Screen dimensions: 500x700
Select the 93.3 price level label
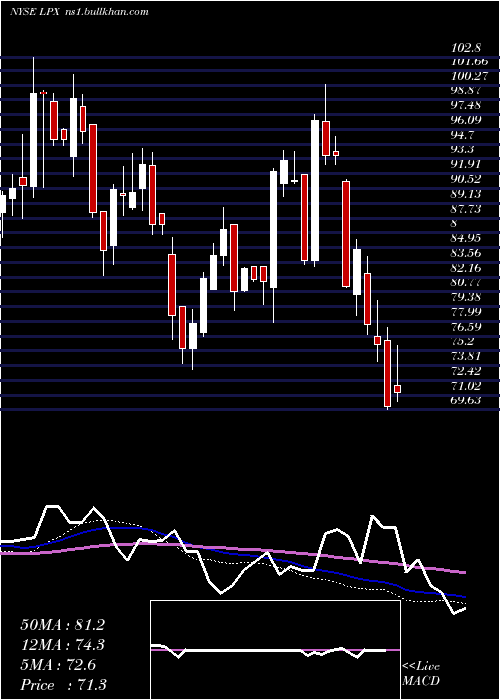point(462,149)
